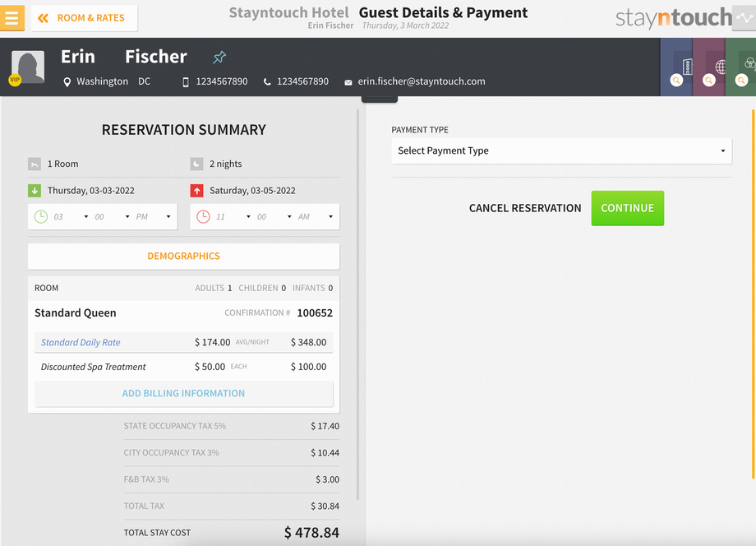The height and width of the screenshot is (546, 756).
Task: Click the guest card drawer handle
Action: [x=380, y=99]
